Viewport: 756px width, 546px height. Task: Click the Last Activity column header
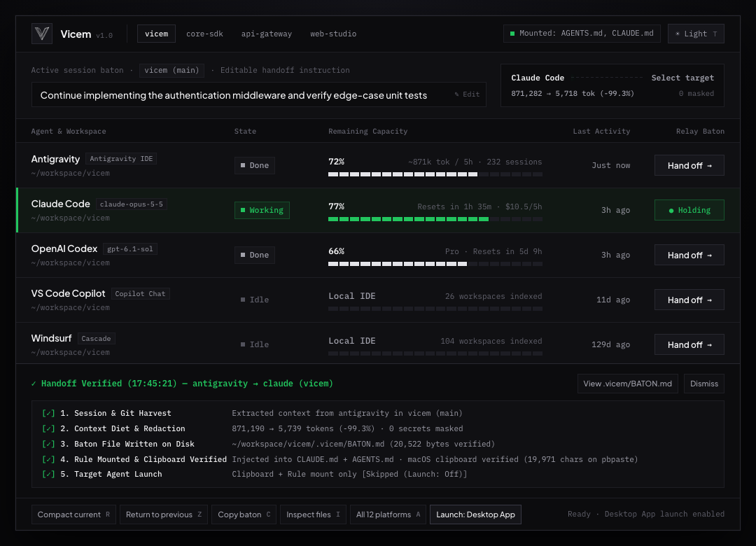(x=601, y=131)
